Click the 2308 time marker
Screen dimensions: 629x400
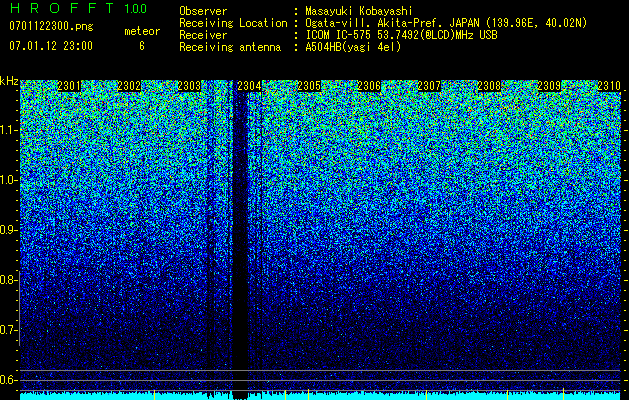pyautogui.click(x=489, y=86)
